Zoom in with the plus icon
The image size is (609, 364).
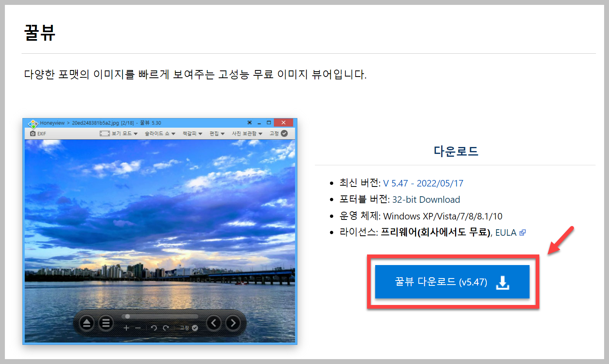point(126,328)
